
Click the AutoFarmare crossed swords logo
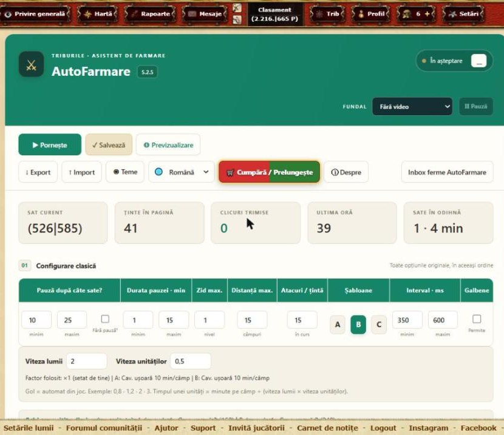(31, 64)
